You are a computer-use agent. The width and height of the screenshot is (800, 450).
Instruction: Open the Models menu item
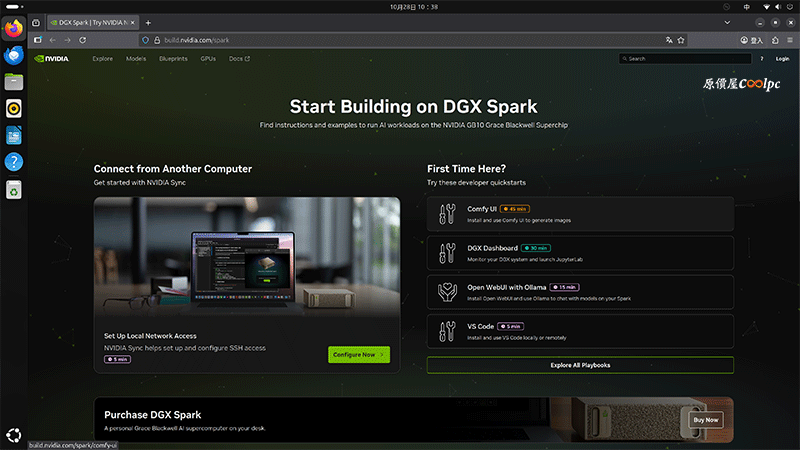tap(136, 59)
